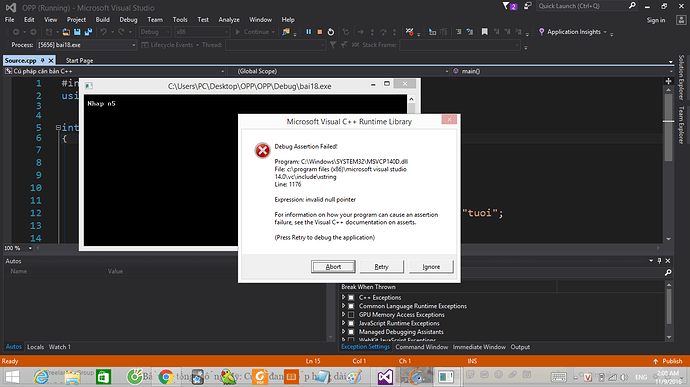The width and height of the screenshot is (690, 387).
Task: Switch to the Output tab
Action: point(520,347)
